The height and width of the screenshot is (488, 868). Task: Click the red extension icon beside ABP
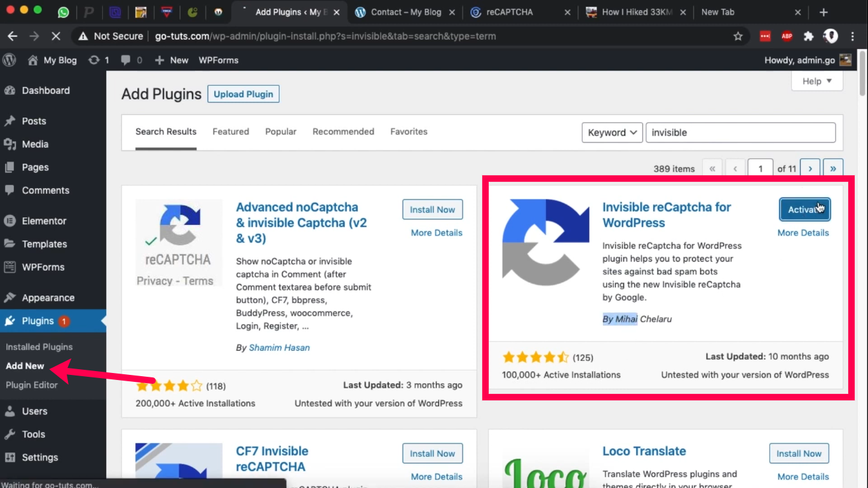765,36
